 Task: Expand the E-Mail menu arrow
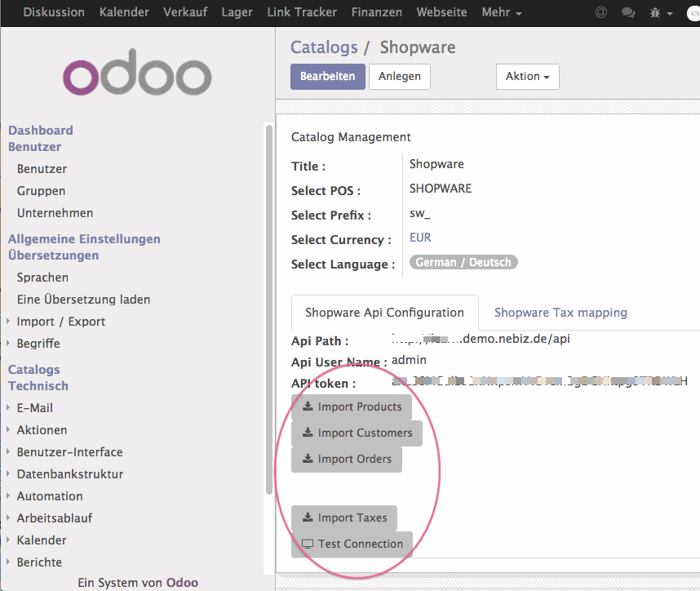pos(8,407)
